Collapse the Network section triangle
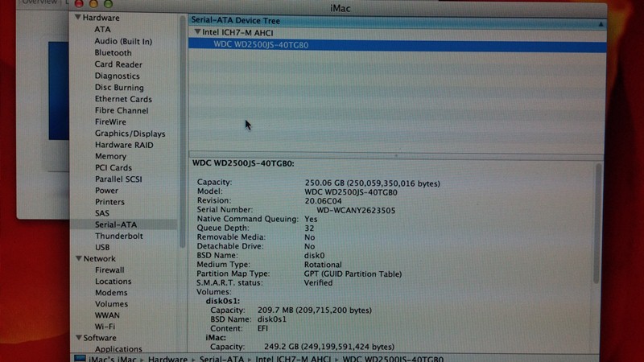Image resolution: width=644 pixels, height=362 pixels. pyautogui.click(x=78, y=258)
